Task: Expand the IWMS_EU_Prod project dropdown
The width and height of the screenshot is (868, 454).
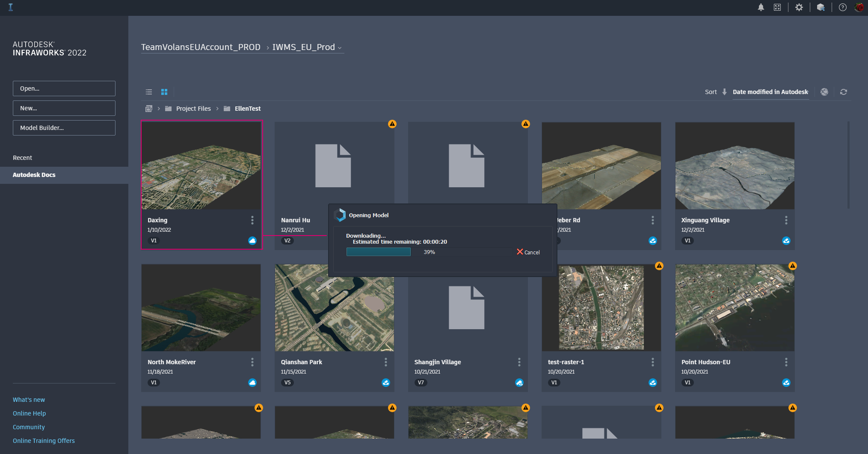Action: pos(340,48)
